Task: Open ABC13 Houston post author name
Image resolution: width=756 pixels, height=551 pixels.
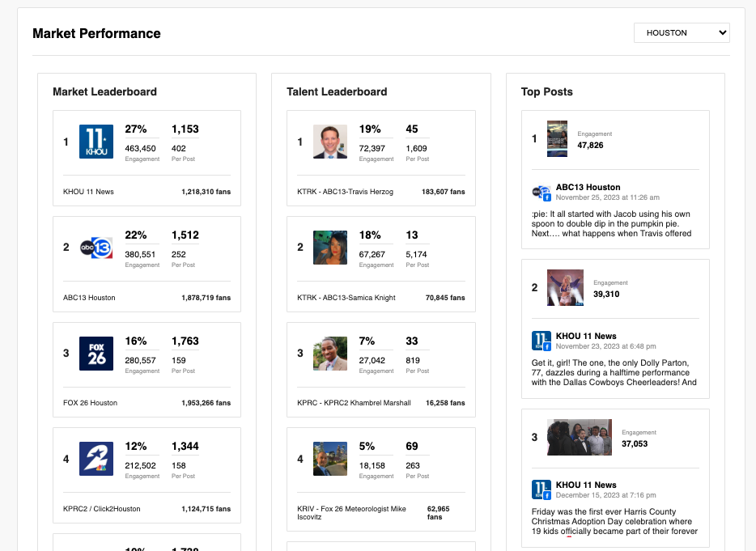Action: (588, 187)
